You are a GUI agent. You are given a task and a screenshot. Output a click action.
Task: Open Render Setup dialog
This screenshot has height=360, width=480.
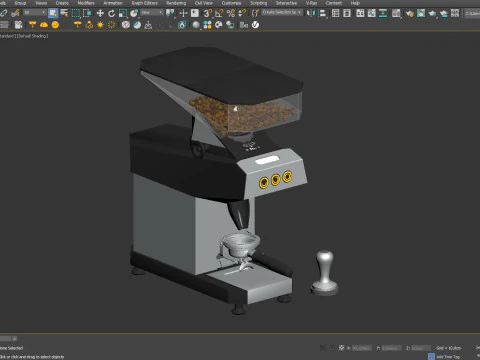(410, 13)
